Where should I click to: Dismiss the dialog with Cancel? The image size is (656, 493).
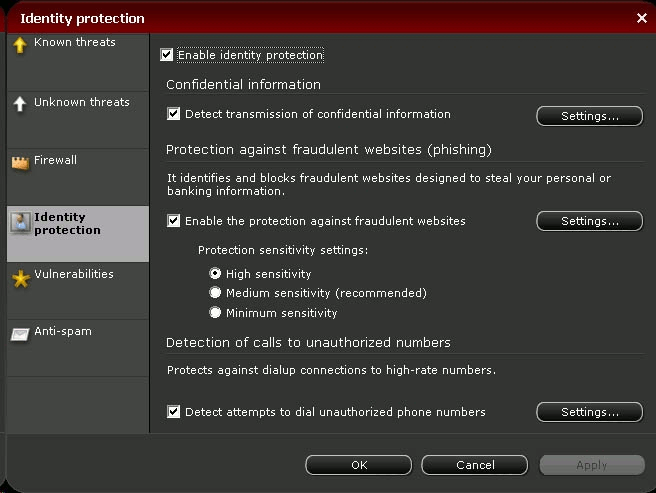[x=475, y=465]
